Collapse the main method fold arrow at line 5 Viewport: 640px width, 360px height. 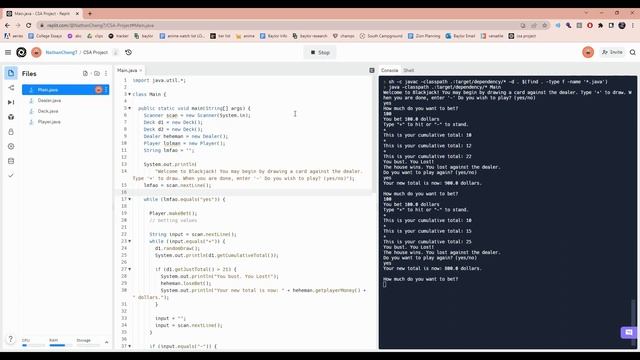tap(129, 108)
